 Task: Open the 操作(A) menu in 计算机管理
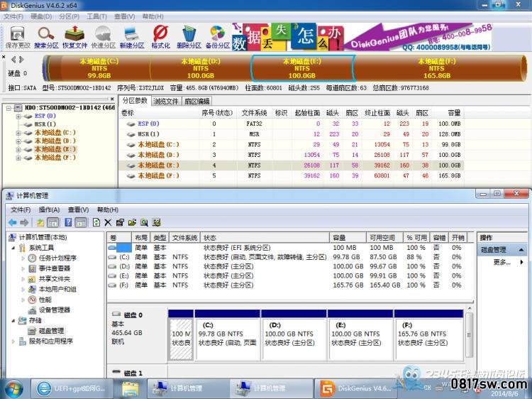(x=49, y=209)
